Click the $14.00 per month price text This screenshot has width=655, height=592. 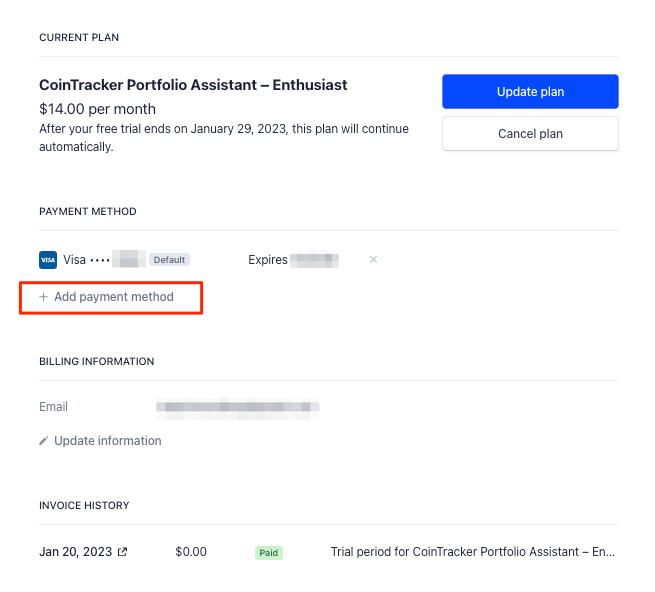pyautogui.click(x=97, y=109)
